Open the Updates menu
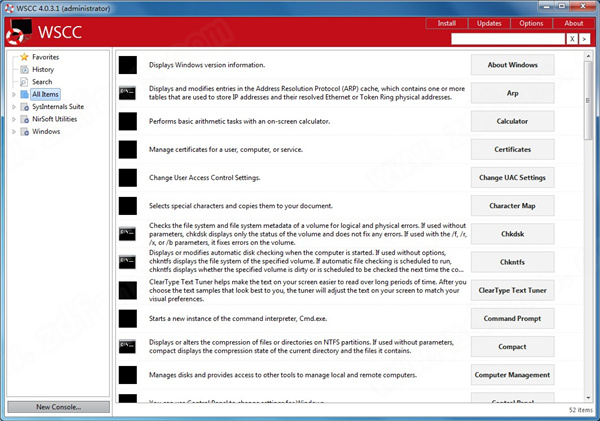The width and height of the screenshot is (600, 421). coord(489,23)
